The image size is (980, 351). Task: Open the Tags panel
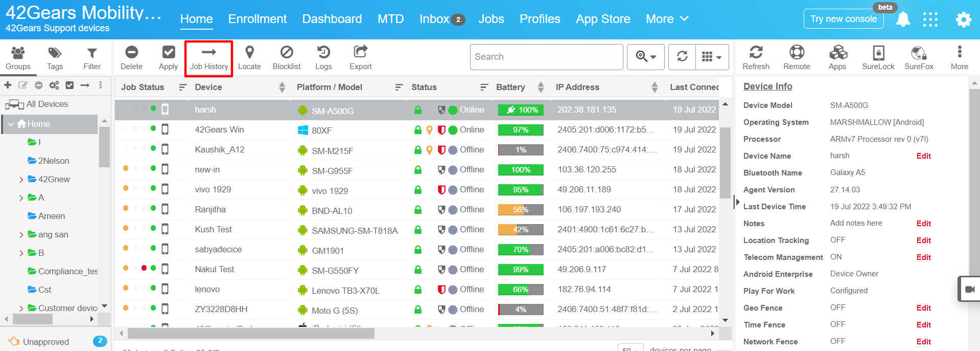pos(55,58)
